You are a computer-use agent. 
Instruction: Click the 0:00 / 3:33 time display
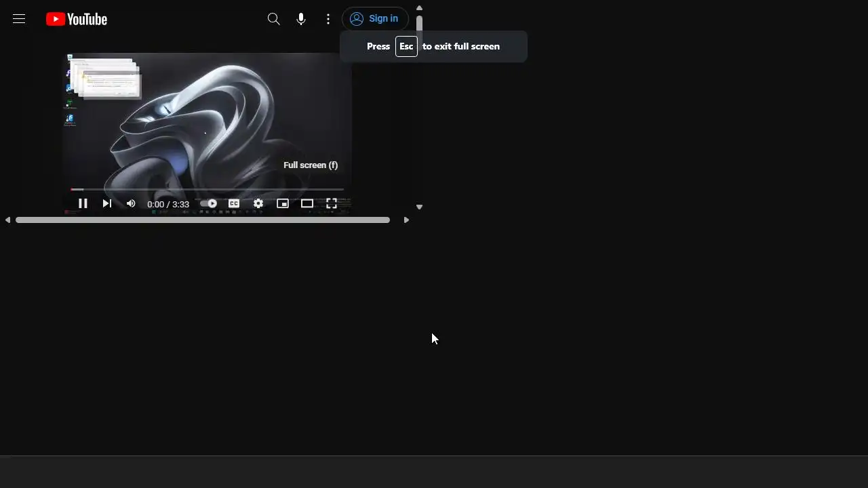(168, 204)
